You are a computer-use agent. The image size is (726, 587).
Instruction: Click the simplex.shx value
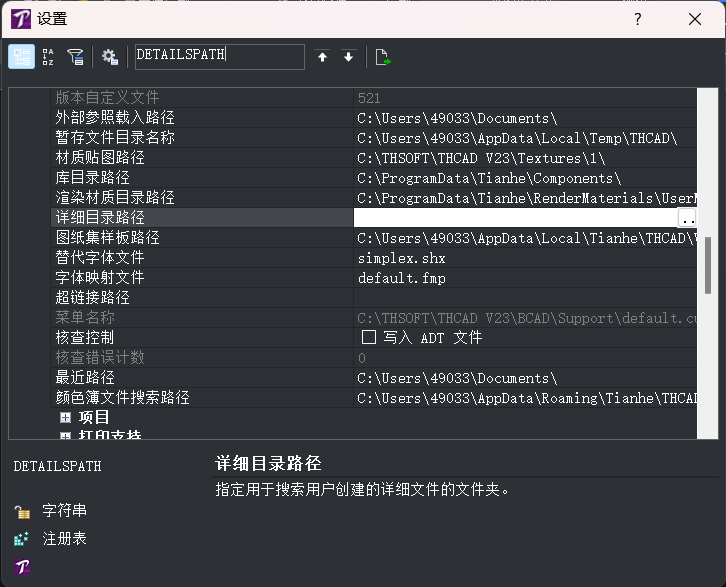(401, 258)
